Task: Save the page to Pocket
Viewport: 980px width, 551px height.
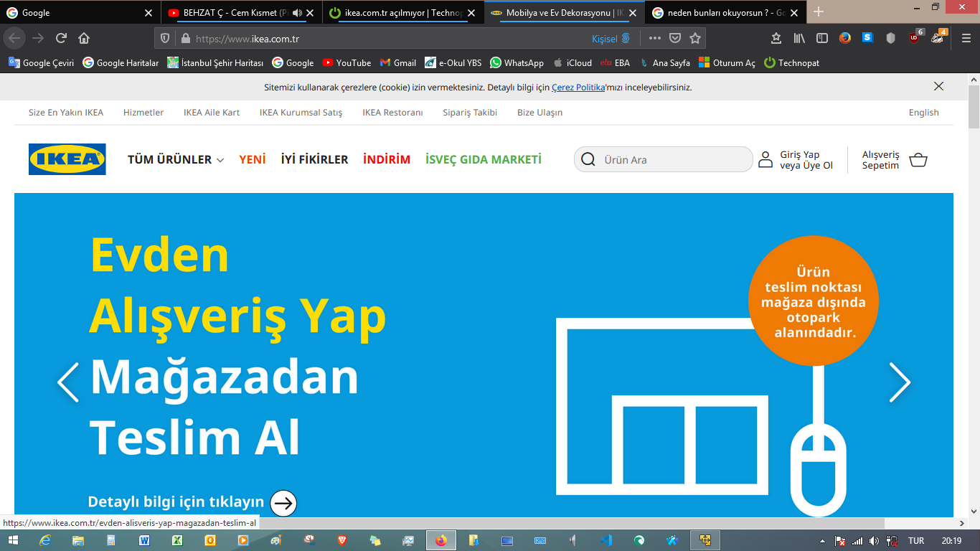Action: (x=675, y=39)
